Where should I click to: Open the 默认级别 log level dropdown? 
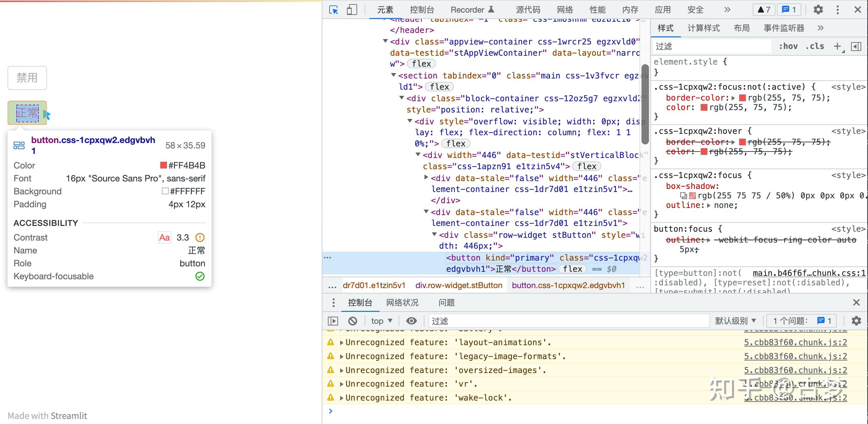click(735, 321)
